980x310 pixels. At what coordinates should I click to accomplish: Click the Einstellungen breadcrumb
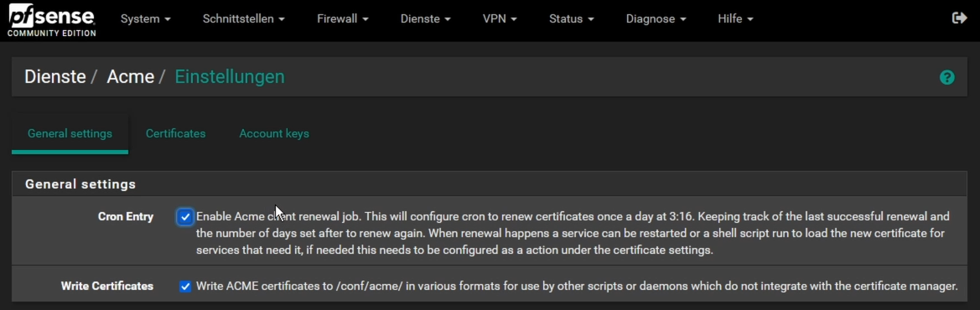tap(230, 77)
